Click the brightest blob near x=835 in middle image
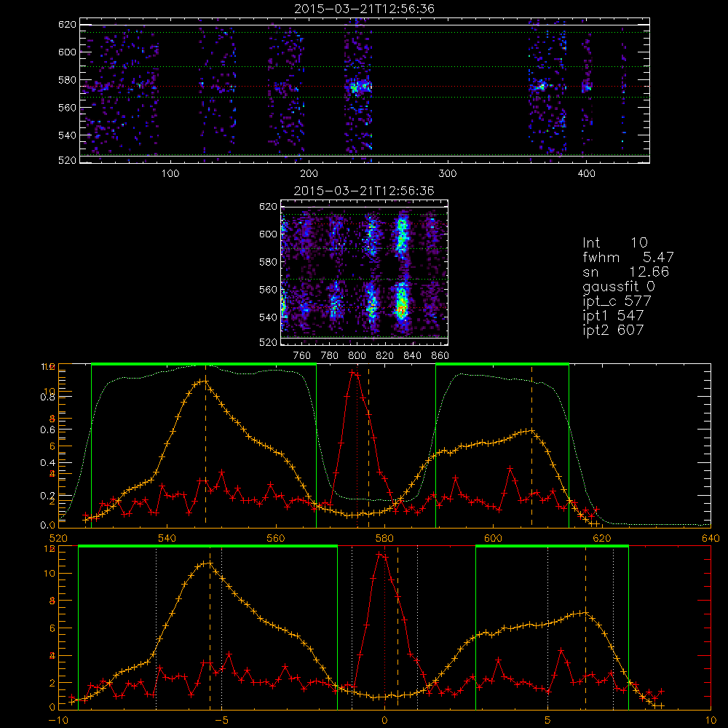This screenshot has width=728, height=728. click(402, 306)
